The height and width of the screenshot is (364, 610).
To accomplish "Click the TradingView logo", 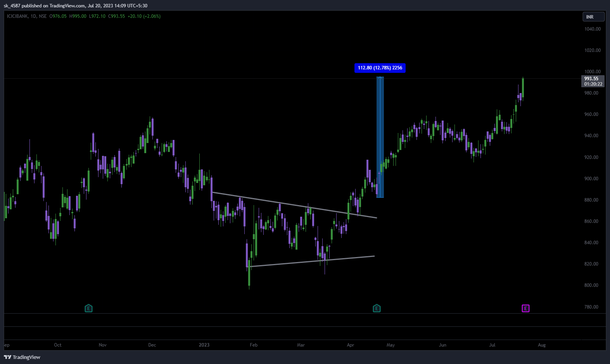I will point(22,357).
